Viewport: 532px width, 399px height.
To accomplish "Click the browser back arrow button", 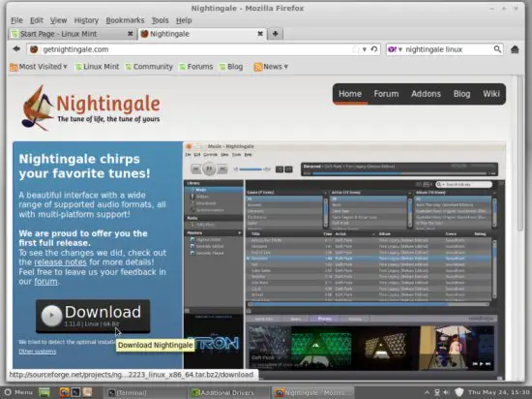I will click(x=16, y=49).
